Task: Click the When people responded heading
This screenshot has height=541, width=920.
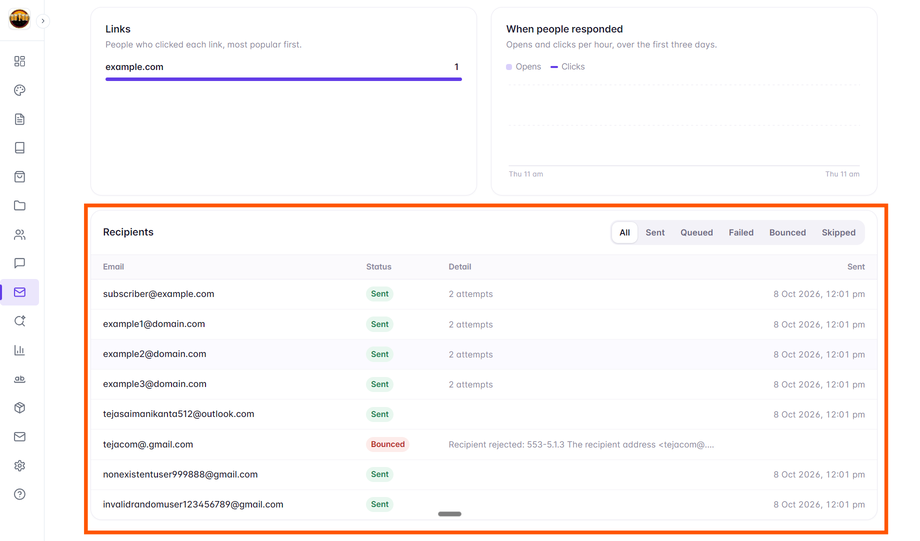Action: pyautogui.click(x=564, y=29)
